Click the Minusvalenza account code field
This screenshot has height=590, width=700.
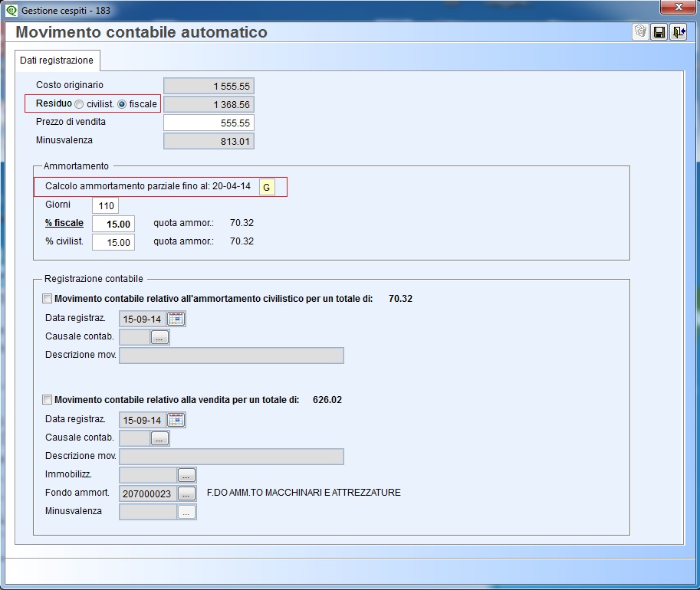148,512
